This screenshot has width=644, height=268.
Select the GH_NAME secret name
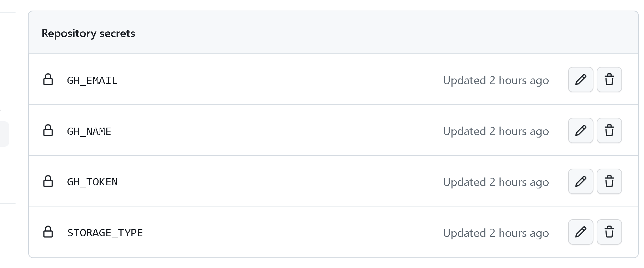click(x=89, y=132)
